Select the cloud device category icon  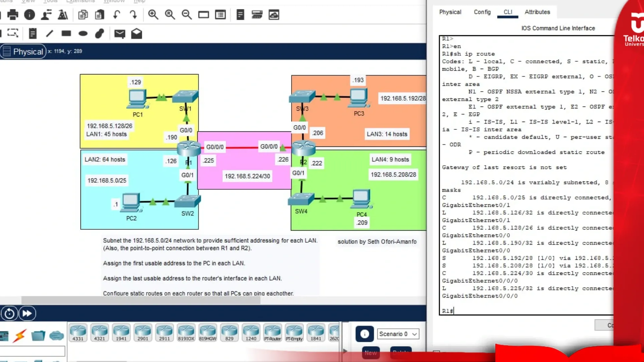(56, 336)
